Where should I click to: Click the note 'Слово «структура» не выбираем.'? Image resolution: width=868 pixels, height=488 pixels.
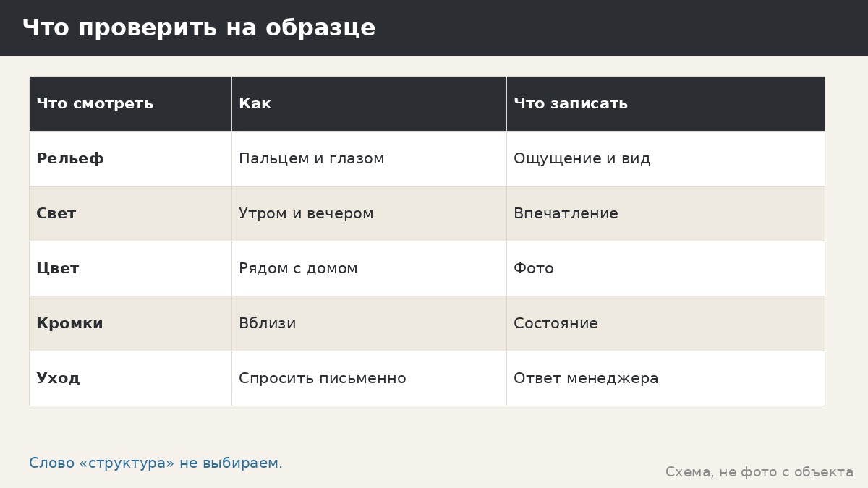click(156, 463)
